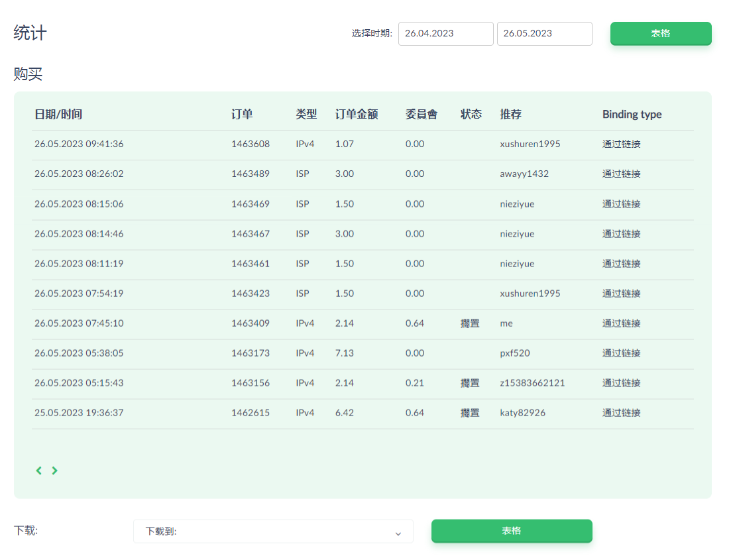Image resolution: width=735 pixels, height=560 pixels.
Task: Select timestamp 25.05.2023 19:36:37
Action: tap(80, 413)
